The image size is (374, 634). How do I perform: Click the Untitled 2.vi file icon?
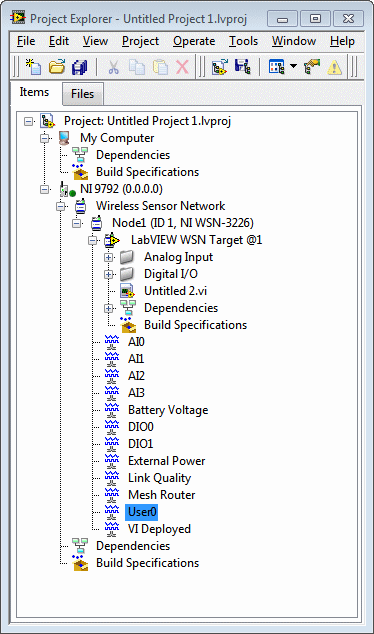click(127, 291)
